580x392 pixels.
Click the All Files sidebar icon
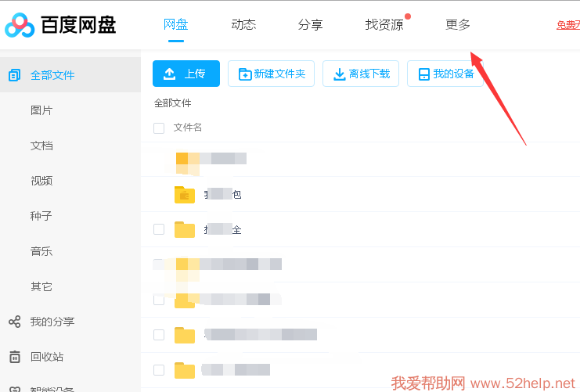(14, 75)
